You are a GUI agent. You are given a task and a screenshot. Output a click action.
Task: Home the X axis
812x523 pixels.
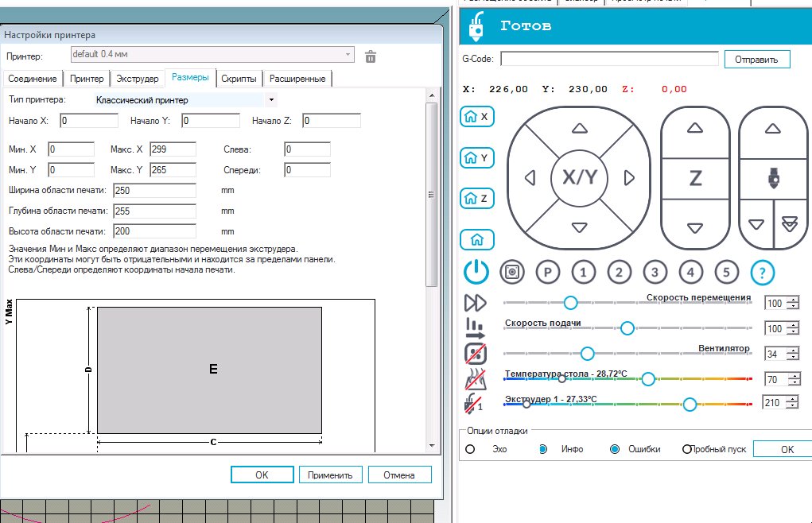click(x=477, y=116)
